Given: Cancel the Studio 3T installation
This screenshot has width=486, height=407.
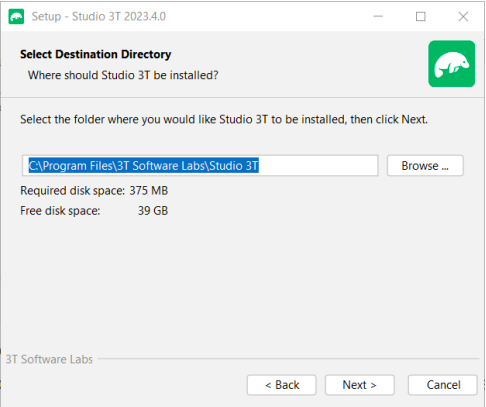Looking at the screenshot, I should pos(443,385).
